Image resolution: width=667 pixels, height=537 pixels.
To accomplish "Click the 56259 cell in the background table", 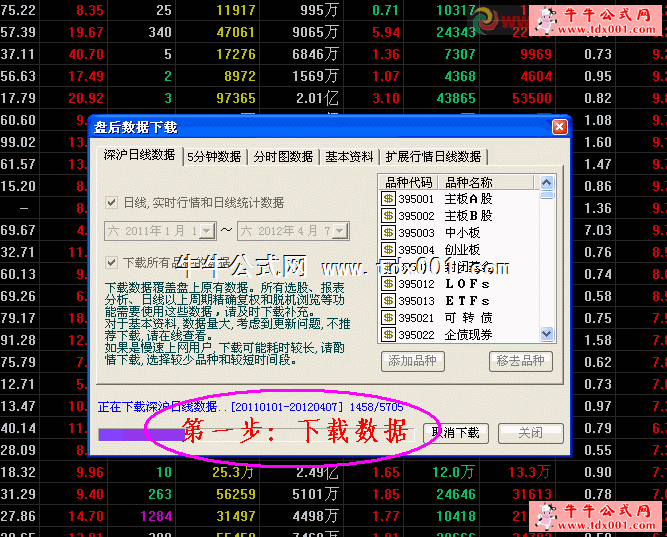I will [x=236, y=494].
